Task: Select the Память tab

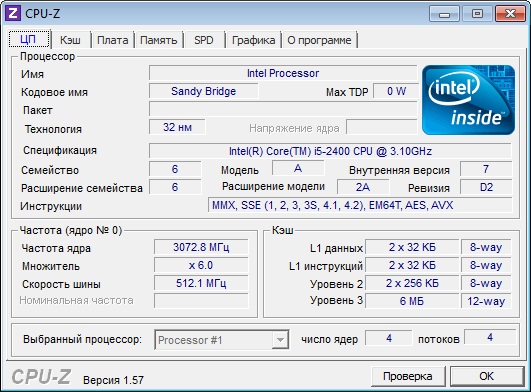Action: click(x=158, y=40)
